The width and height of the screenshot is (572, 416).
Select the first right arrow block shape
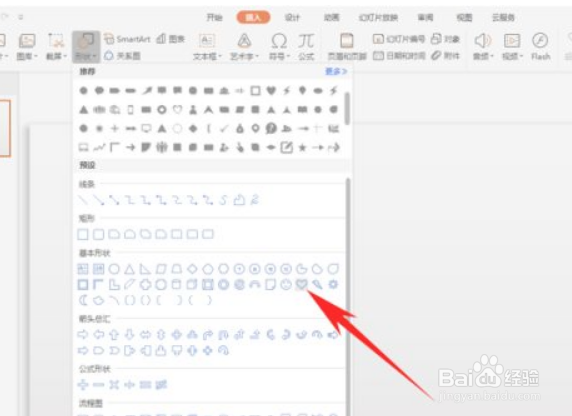[83, 334]
